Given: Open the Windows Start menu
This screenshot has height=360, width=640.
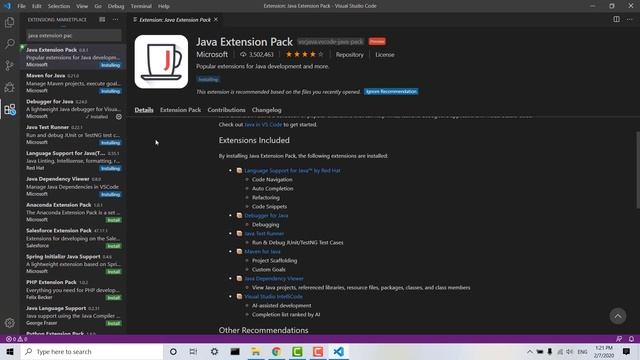Looking at the screenshot, I should click(10, 351).
